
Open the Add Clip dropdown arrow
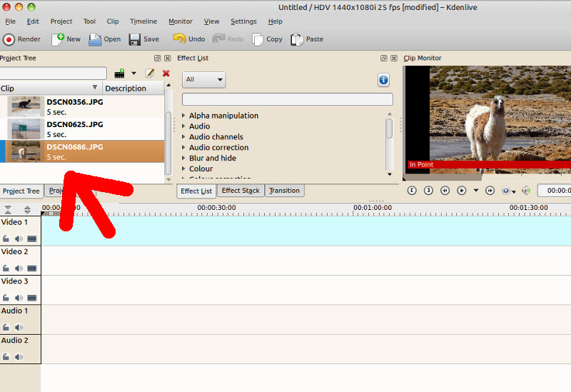click(x=134, y=74)
